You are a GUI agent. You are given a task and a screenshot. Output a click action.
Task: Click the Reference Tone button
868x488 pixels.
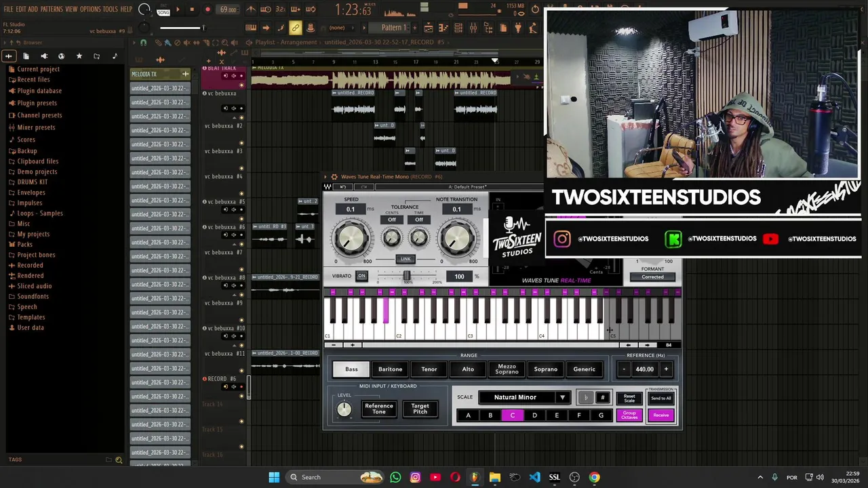[x=379, y=409]
